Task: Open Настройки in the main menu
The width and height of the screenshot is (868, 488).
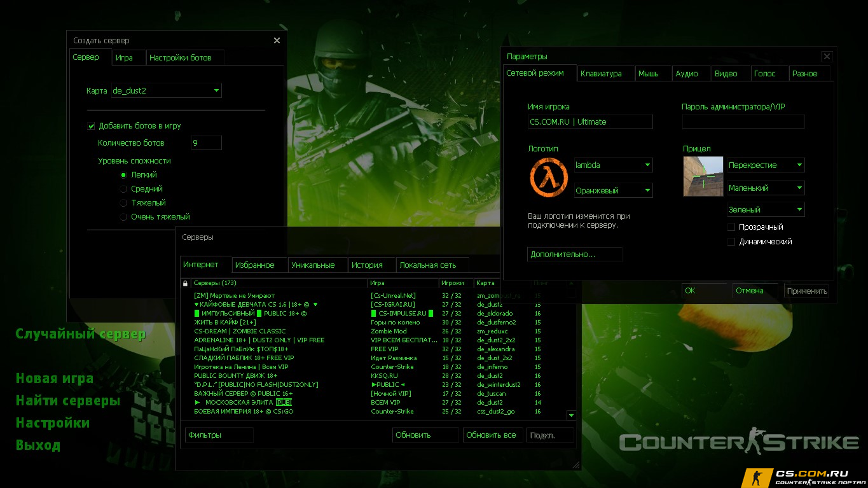Action: (53, 423)
